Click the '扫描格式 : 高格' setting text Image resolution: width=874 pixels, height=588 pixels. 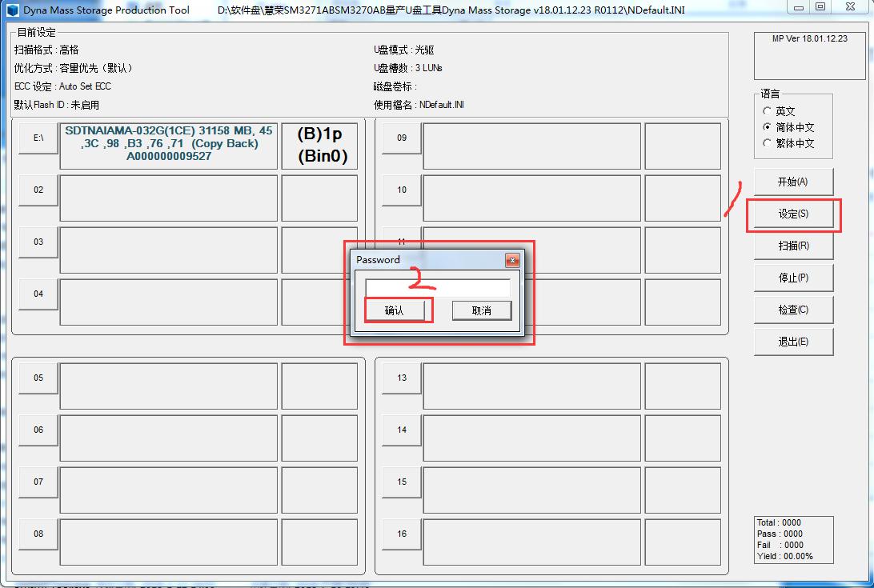[46, 50]
